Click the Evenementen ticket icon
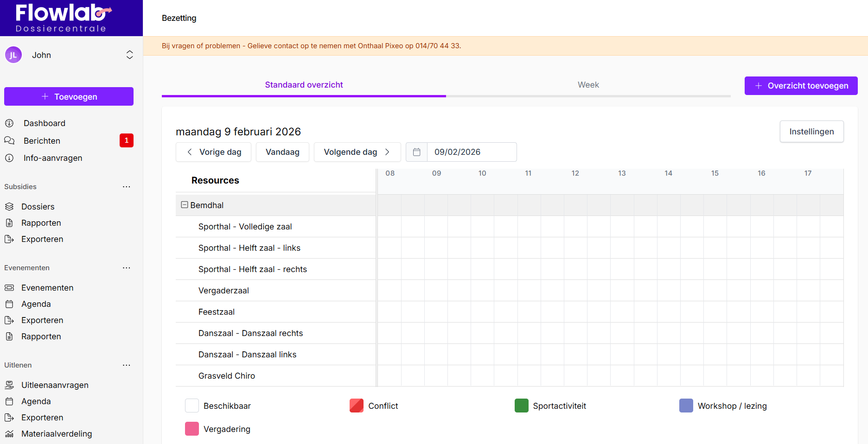The image size is (868, 444). [x=9, y=288]
